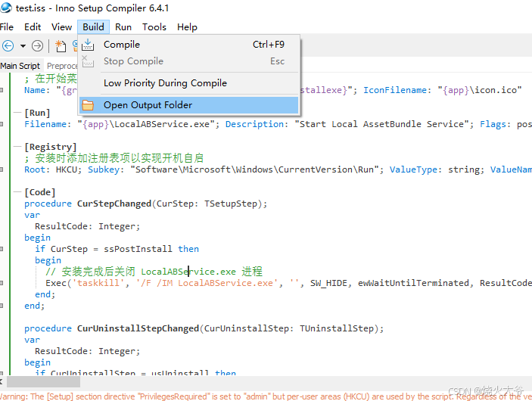Select Compile from the Build menu
Image resolution: width=532 pixels, height=401 pixels.
click(x=189, y=45)
